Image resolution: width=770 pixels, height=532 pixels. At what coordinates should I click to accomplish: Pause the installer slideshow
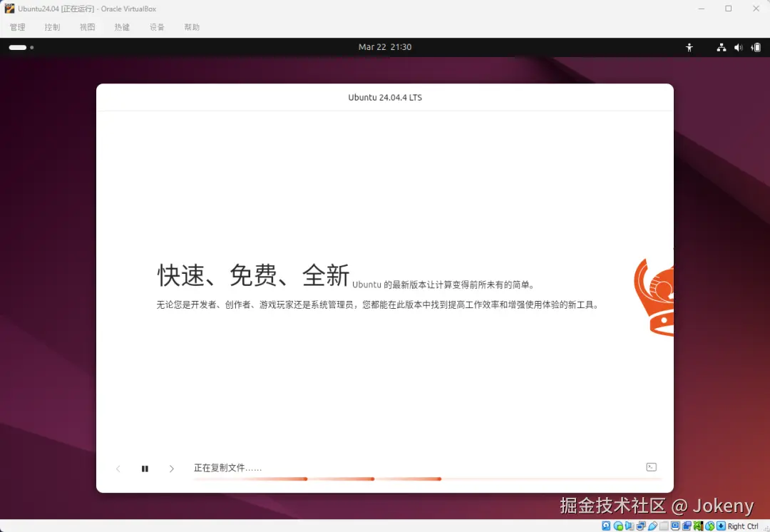[x=145, y=469]
